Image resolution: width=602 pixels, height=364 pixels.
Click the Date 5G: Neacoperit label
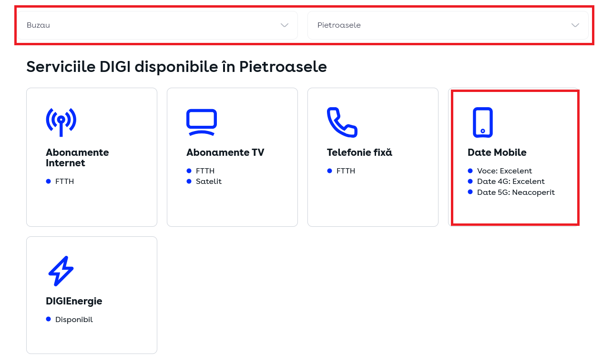pos(516,192)
